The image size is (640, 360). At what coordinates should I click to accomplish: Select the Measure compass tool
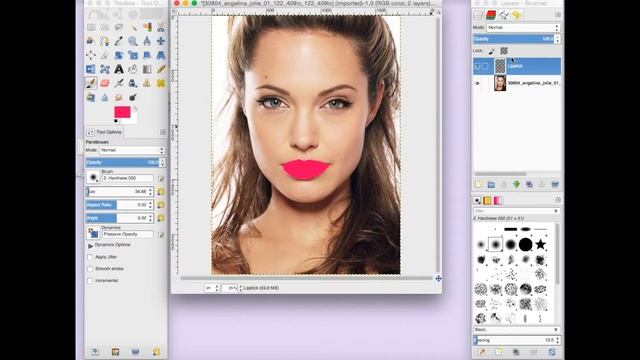click(147, 41)
